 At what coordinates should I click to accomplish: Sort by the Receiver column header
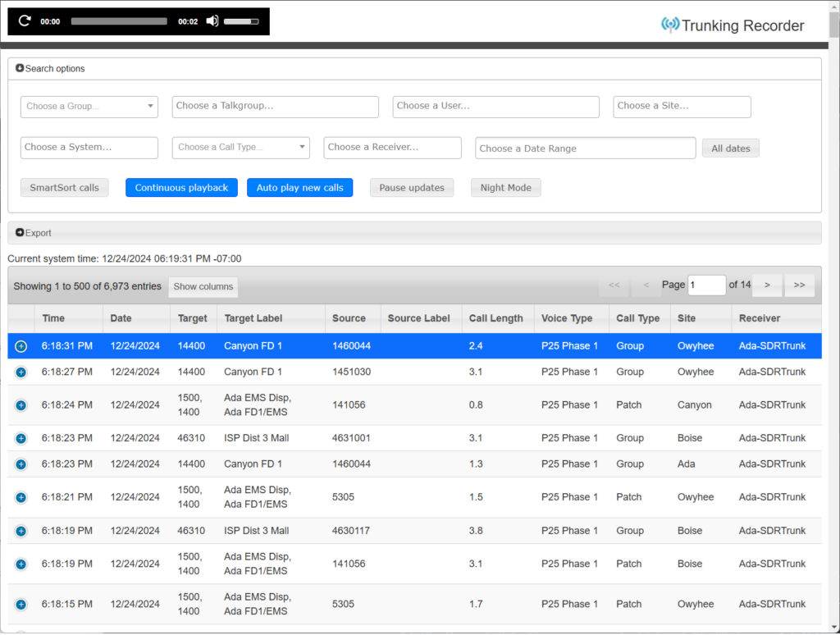[776, 318]
